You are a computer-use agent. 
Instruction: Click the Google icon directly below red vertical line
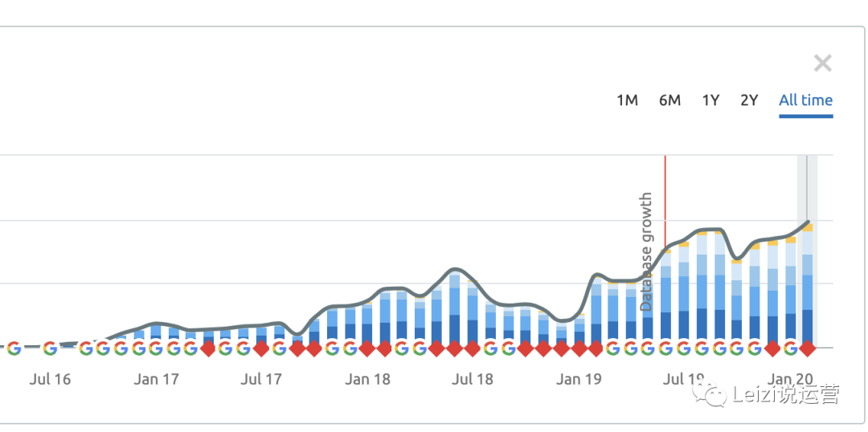(x=665, y=348)
